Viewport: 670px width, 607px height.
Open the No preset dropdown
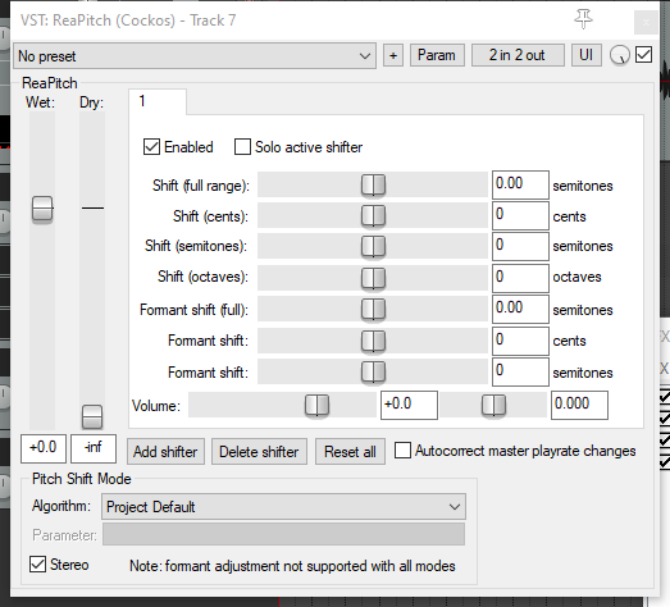pos(194,56)
